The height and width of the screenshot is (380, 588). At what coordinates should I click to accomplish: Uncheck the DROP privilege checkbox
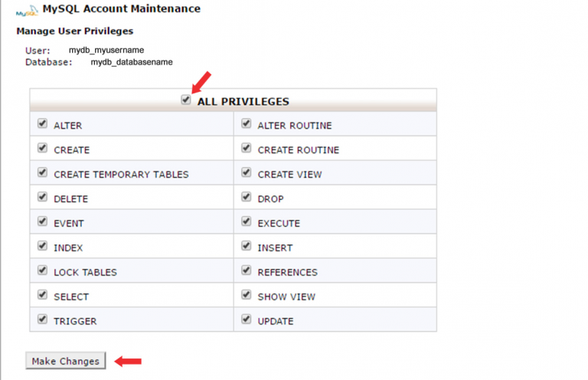[x=246, y=198]
